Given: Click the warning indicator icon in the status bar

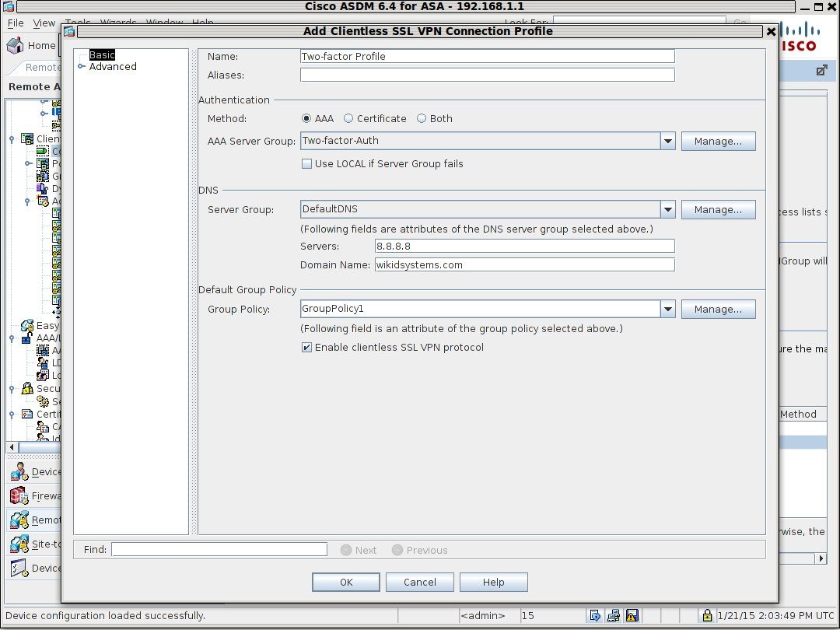Looking at the screenshot, I should [x=632, y=615].
